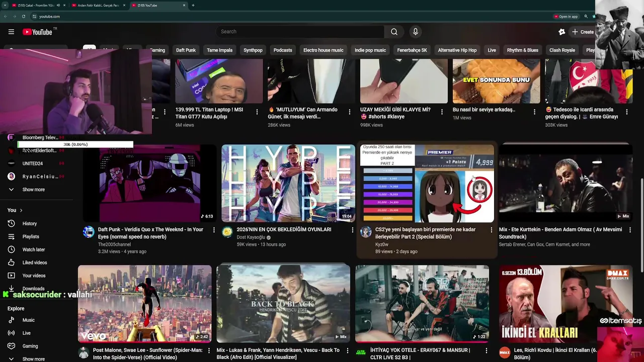Select the Alternative Hip Hop chip
Image resolution: width=644 pixels, height=362 pixels.
[457, 50]
